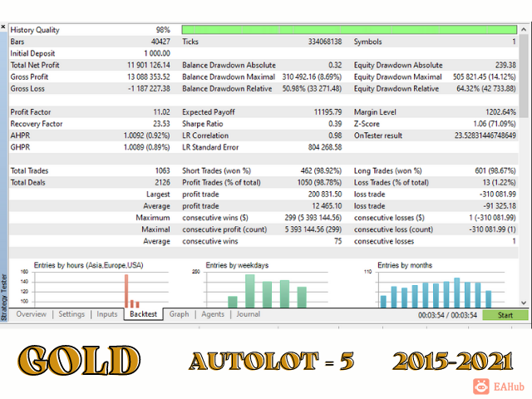Select the Initial Deposit value 1 000.00
Viewport: 532px width, 399px height.
click(157, 53)
